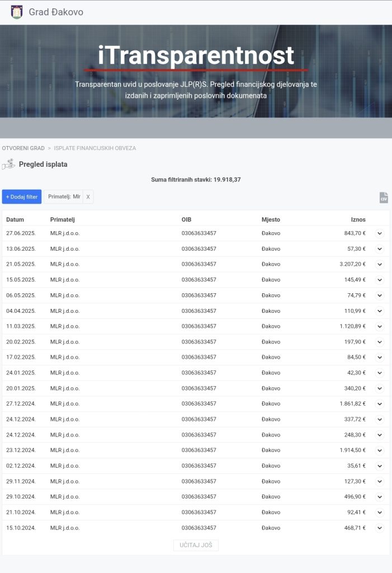The width and height of the screenshot is (392, 573).
Task: Expand the 27.12.2024. payment of 1.861,82 €
Action: pos(380,403)
